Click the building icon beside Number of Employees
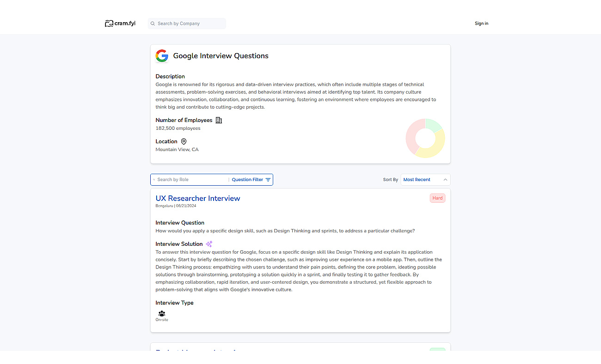 coord(219,120)
